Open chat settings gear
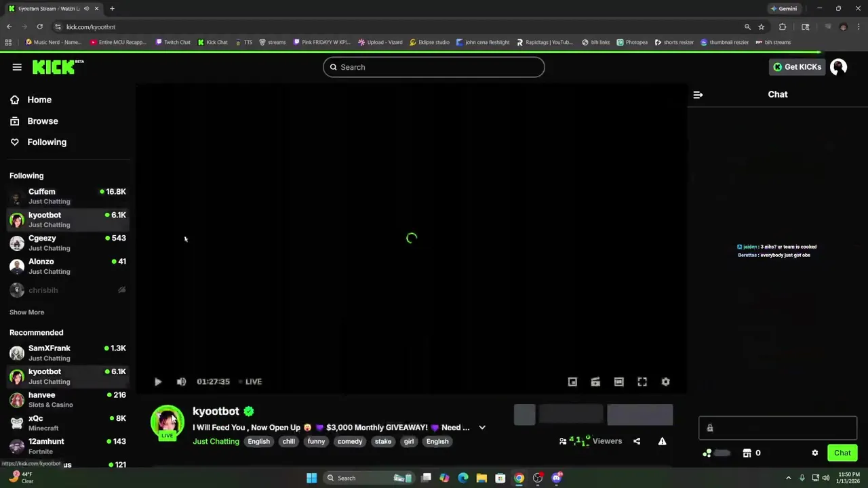The width and height of the screenshot is (868, 488). tap(815, 453)
